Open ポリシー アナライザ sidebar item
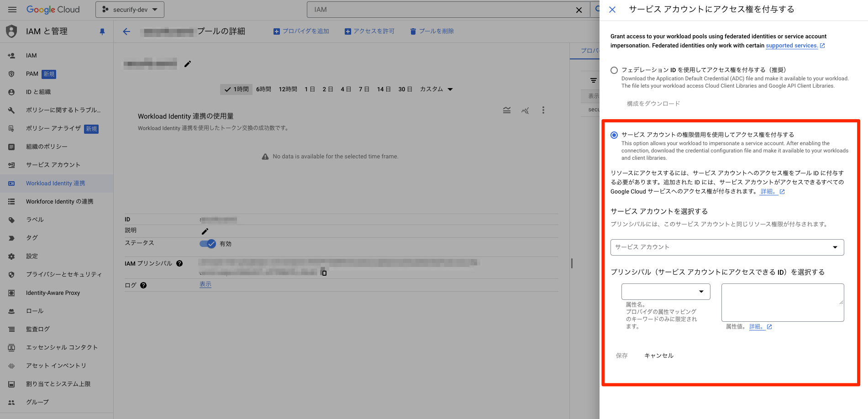The height and width of the screenshot is (419, 868). click(57, 129)
